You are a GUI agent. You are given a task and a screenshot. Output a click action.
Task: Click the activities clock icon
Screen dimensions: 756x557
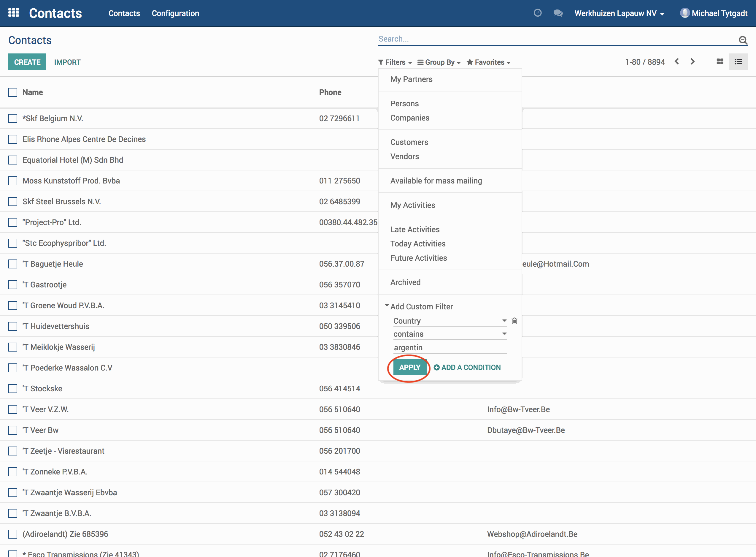pyautogui.click(x=537, y=13)
